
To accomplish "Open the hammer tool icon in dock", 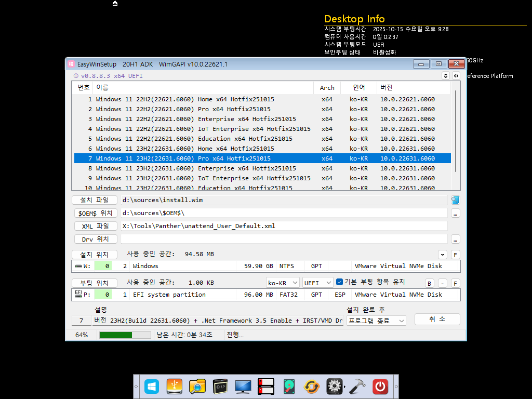I will (x=357, y=387).
